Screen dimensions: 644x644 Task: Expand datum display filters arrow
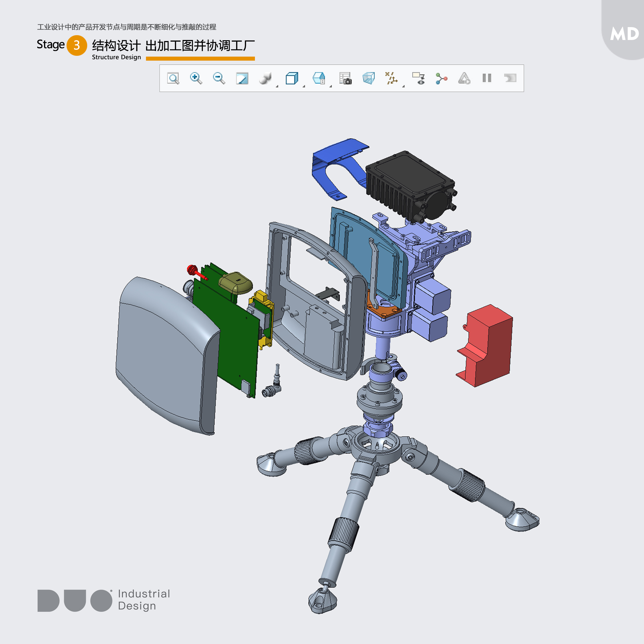(x=403, y=86)
